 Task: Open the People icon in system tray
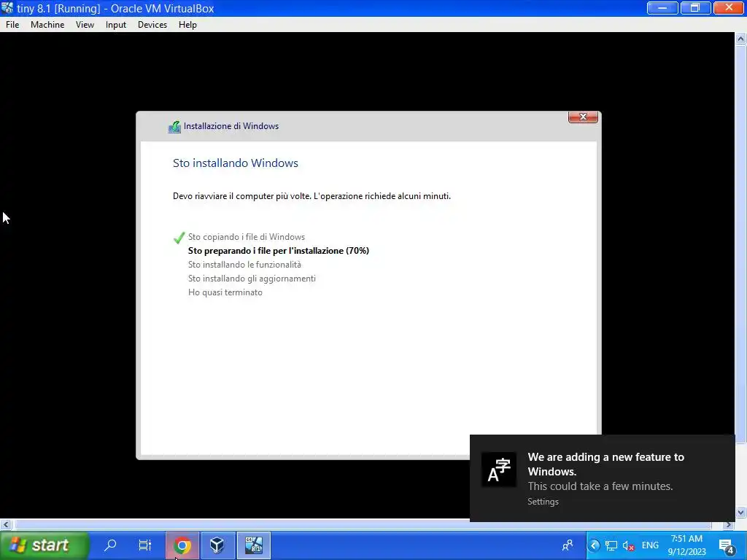[568, 545]
